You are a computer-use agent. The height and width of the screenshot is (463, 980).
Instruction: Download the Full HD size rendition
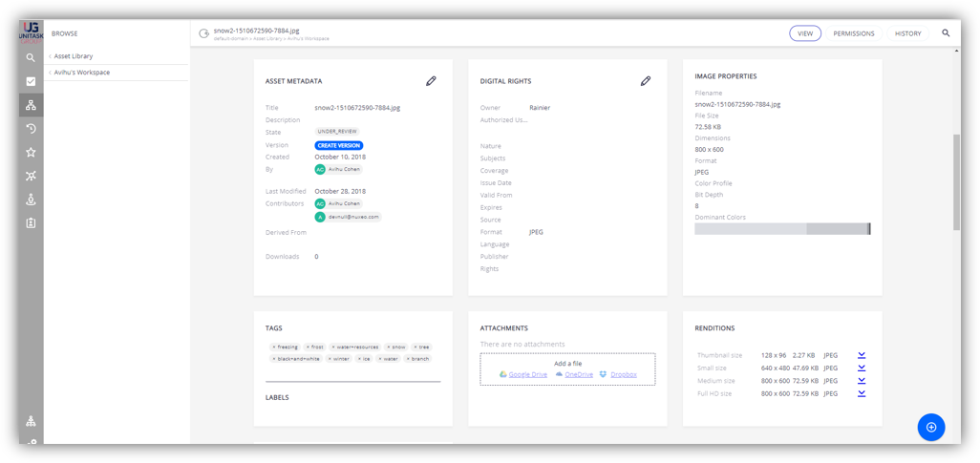862,393
